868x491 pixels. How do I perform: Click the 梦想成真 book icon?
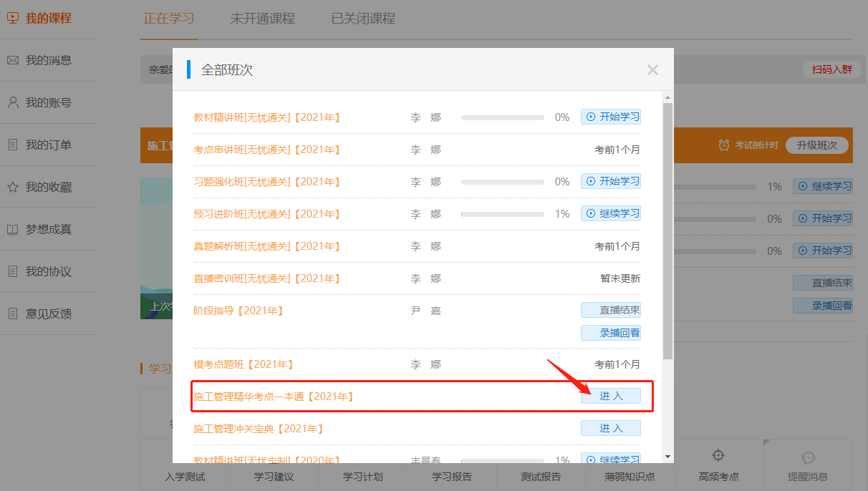13,230
